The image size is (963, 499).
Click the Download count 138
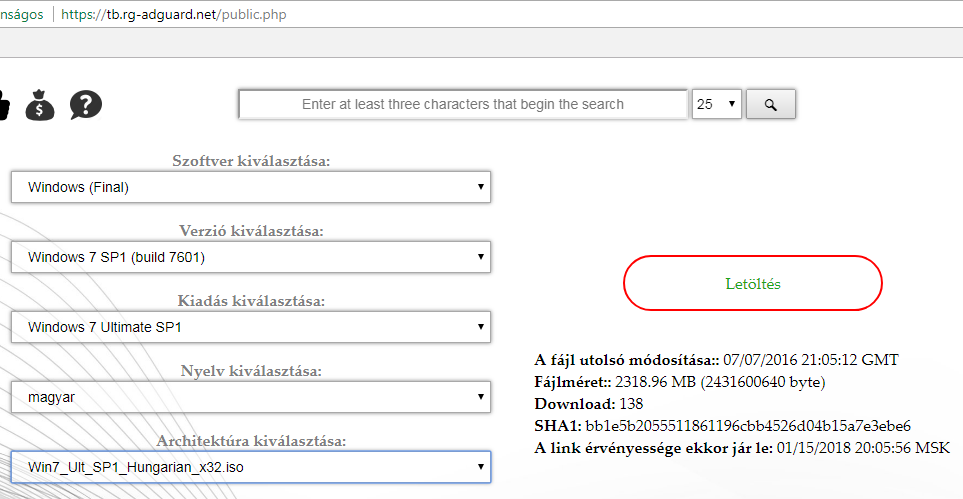click(x=631, y=404)
